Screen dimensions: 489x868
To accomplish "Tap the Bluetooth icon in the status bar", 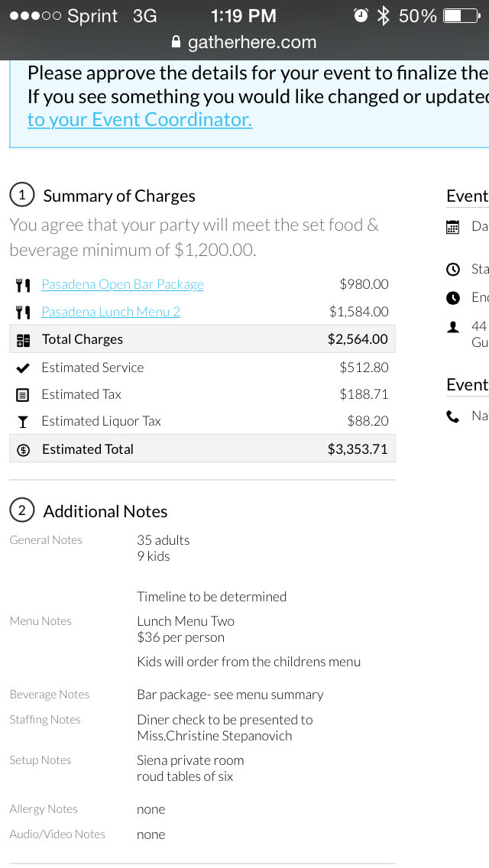I will tap(383, 16).
